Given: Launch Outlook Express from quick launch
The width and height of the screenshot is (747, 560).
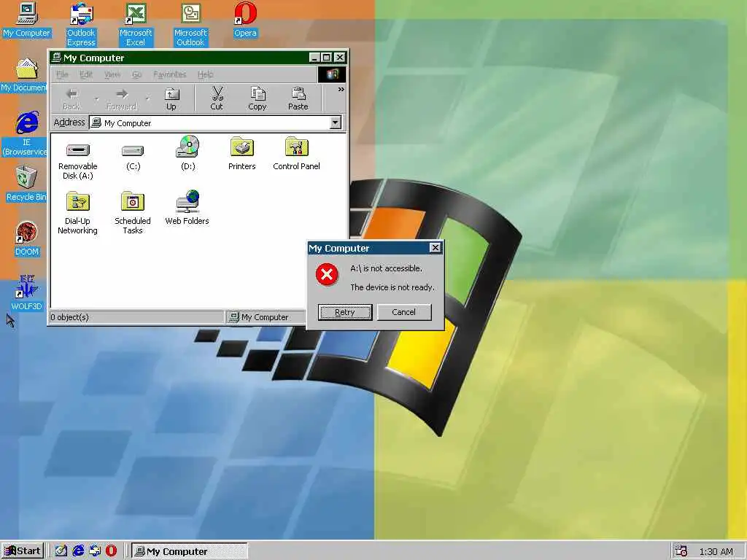Looking at the screenshot, I should 95,551.
